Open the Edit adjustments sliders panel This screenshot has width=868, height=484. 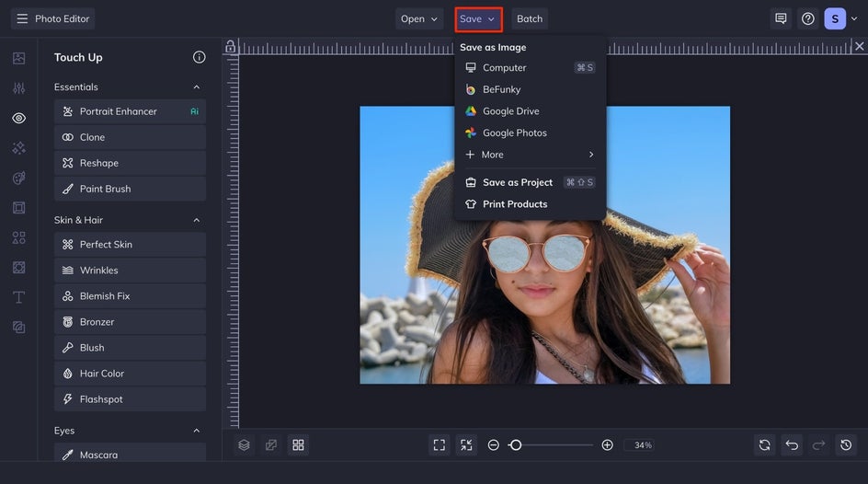[18, 88]
